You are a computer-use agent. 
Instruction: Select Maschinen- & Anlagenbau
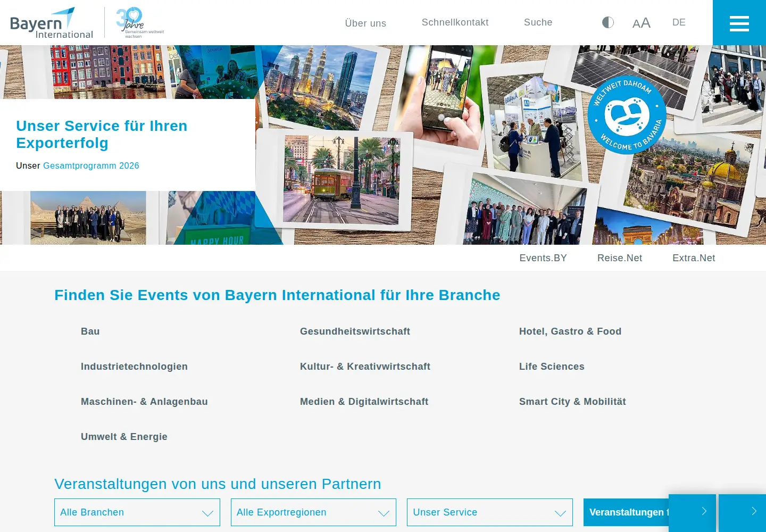[x=144, y=402]
